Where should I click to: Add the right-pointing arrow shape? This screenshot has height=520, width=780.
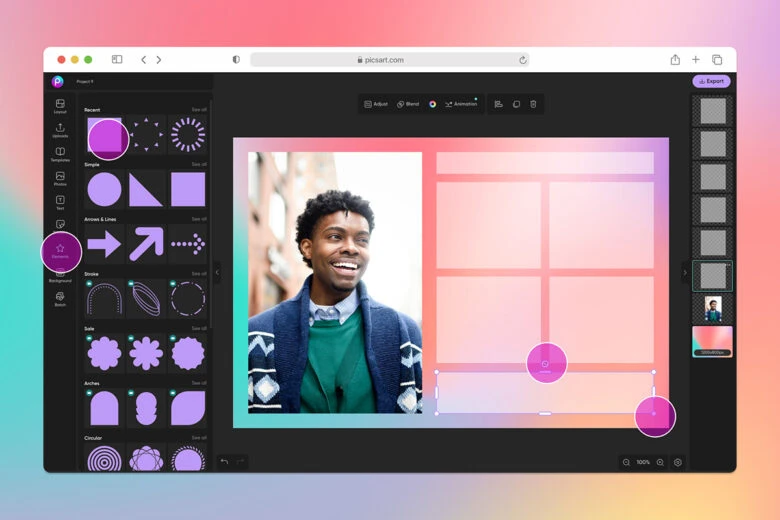pyautogui.click(x=104, y=243)
